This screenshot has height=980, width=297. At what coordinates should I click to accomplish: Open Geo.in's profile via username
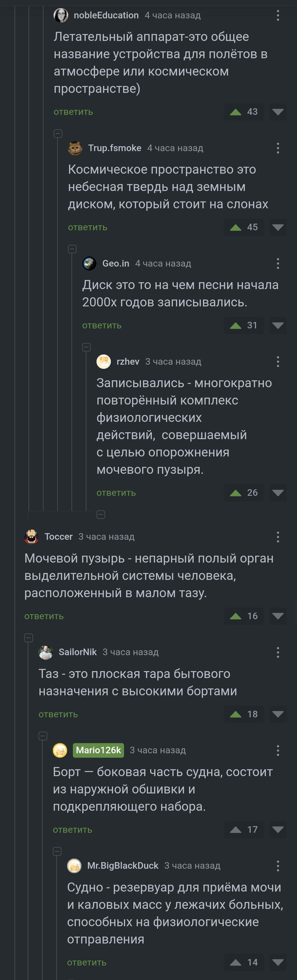(x=115, y=263)
